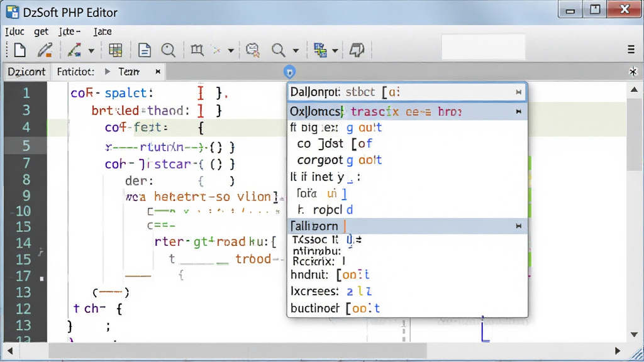Select the 'Oxljomcs' suggestion row
644x362 pixels.
click(407, 111)
